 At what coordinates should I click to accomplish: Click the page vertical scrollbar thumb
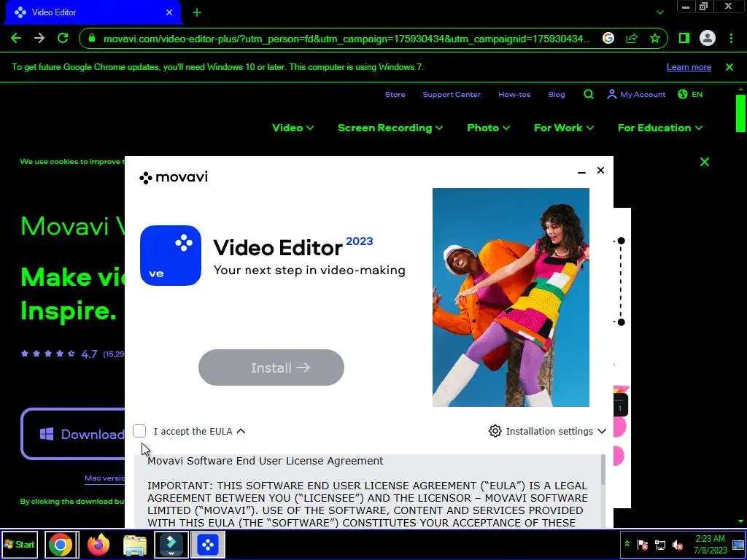(740, 113)
